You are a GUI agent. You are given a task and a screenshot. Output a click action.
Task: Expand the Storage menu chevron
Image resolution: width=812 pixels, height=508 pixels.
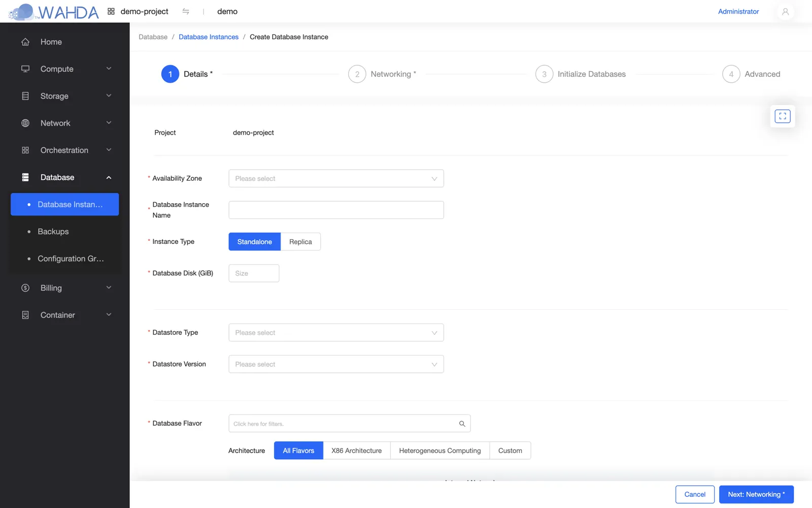[x=109, y=96]
